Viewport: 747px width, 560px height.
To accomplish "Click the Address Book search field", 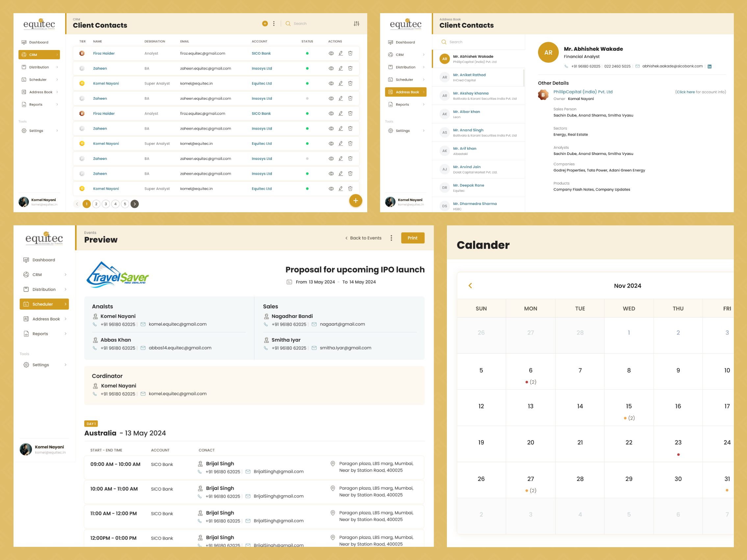I will pos(479,42).
